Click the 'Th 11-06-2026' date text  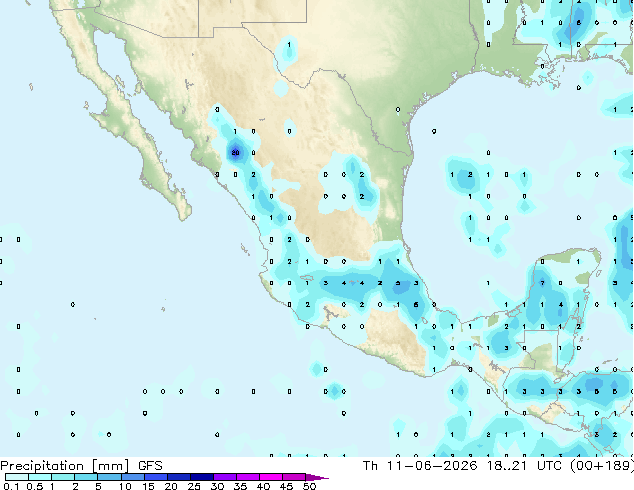pos(420,466)
